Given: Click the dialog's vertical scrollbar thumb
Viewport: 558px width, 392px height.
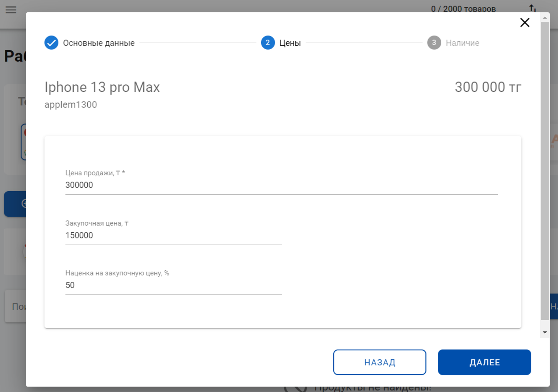Looking at the screenshot, I should 545,170.
